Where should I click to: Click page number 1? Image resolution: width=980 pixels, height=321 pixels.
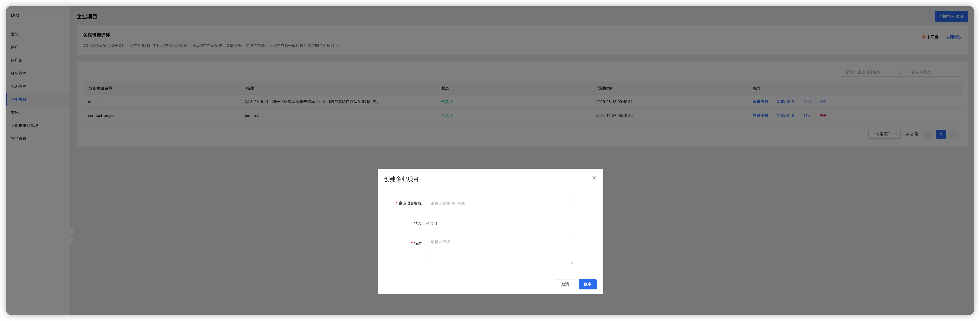pos(941,134)
